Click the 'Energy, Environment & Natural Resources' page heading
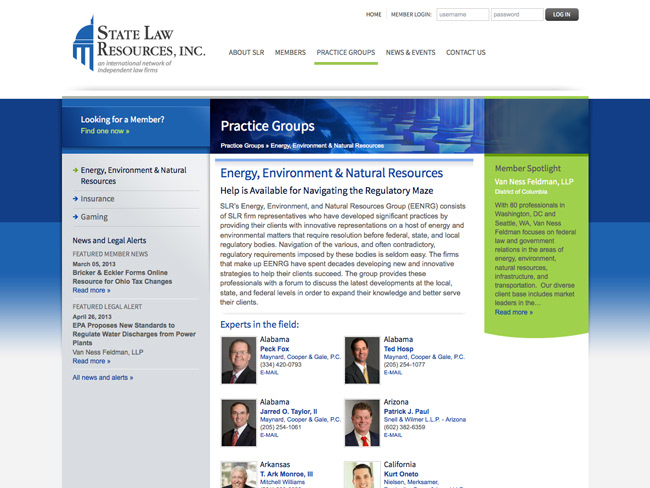650x488 pixels. pos(331,173)
